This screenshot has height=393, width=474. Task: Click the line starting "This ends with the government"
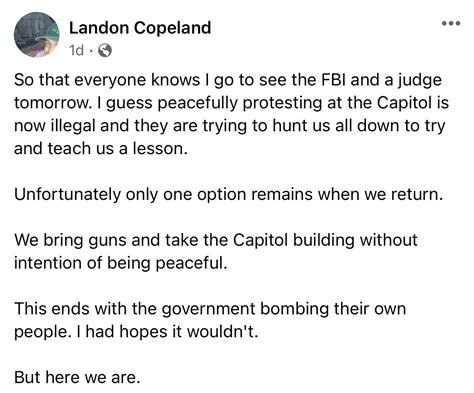point(210,309)
